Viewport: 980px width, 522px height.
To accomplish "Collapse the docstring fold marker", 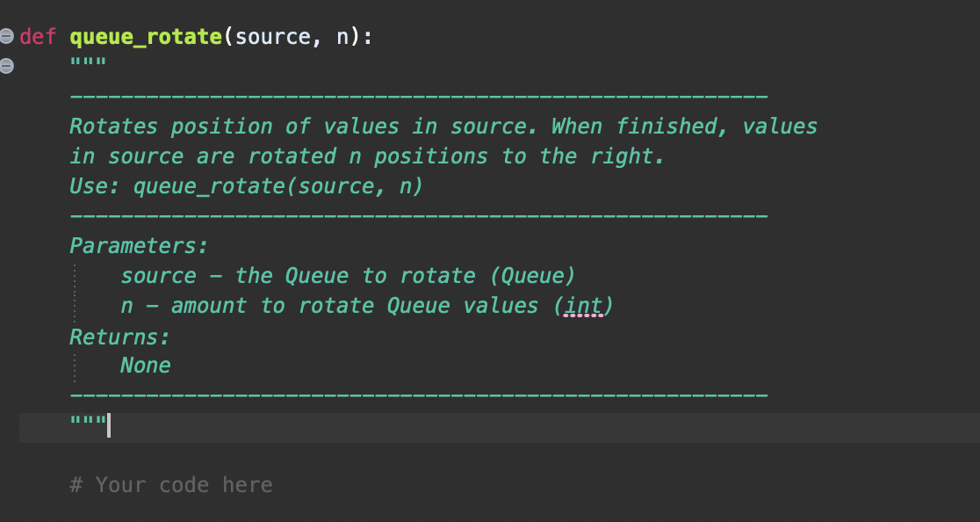I will (7, 66).
